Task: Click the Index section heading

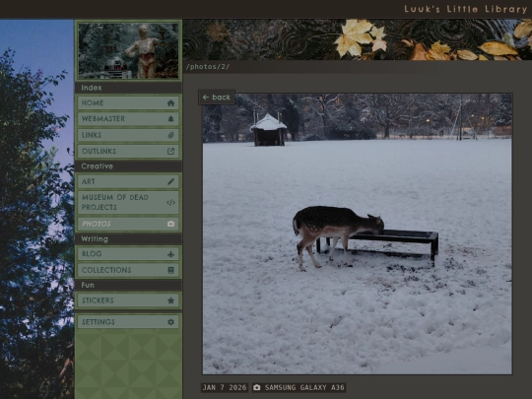Action: click(x=92, y=88)
